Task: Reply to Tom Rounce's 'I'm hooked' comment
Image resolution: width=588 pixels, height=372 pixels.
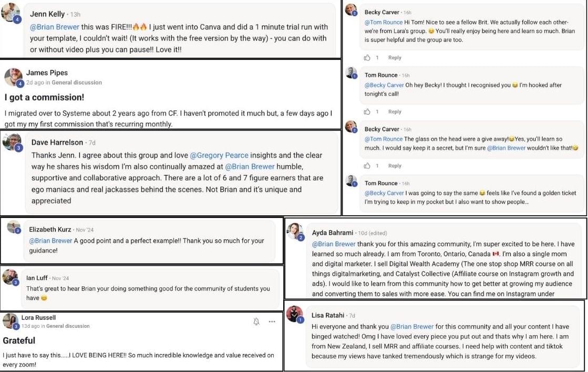Action: click(395, 112)
